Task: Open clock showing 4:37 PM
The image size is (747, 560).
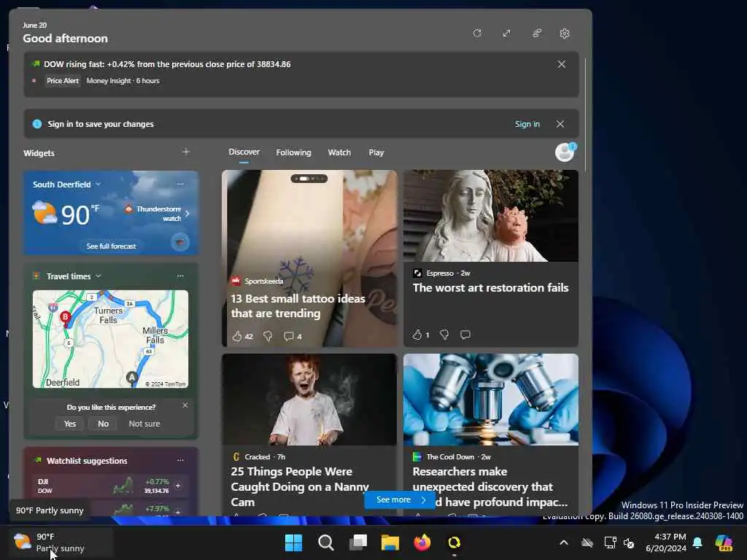Action: tap(666, 542)
